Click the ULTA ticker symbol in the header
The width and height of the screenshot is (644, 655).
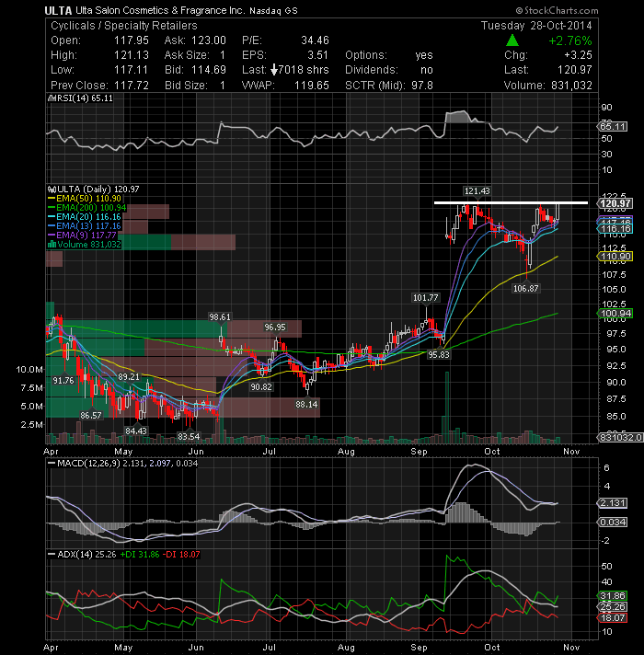tap(58, 11)
